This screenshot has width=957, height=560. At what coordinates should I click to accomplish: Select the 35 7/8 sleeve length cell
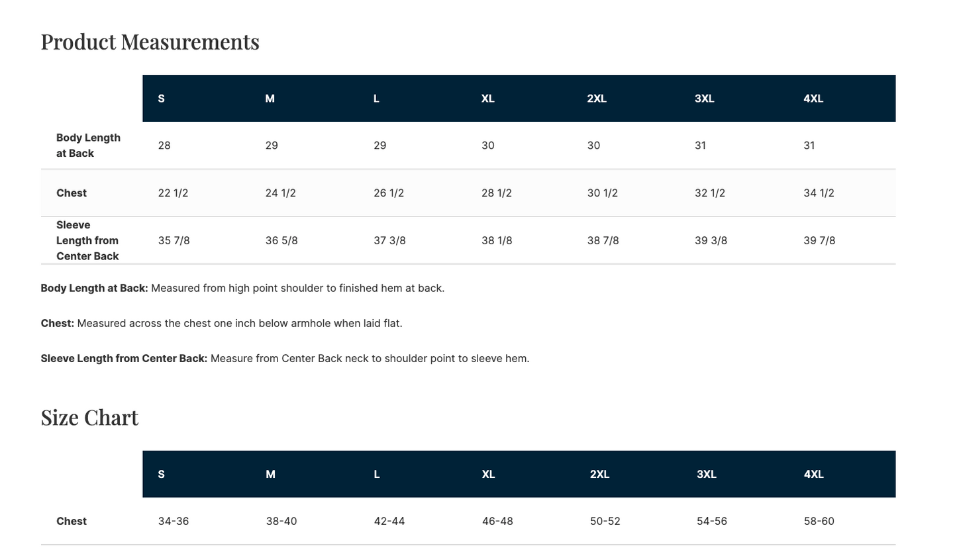coord(174,241)
